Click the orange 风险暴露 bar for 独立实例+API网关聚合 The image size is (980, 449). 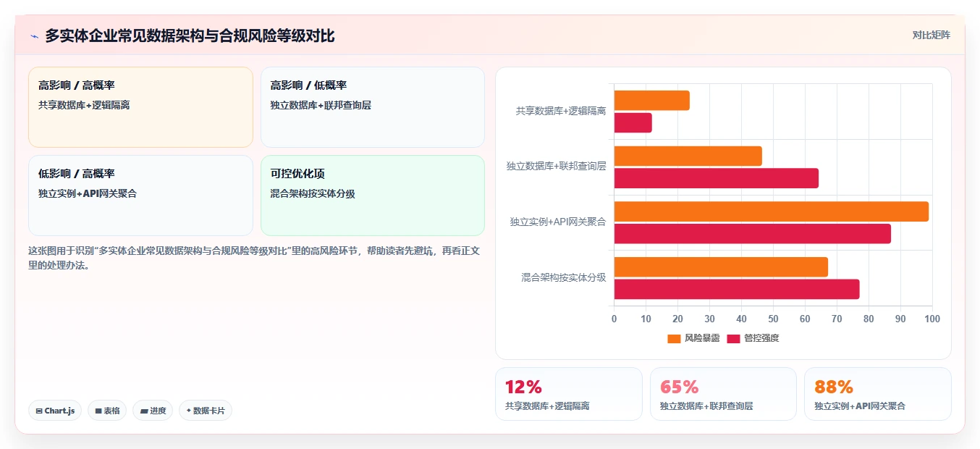pos(772,211)
